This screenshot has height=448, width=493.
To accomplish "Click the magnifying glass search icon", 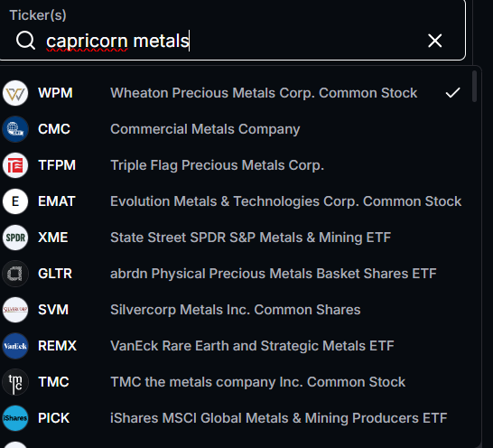I will (x=25, y=41).
